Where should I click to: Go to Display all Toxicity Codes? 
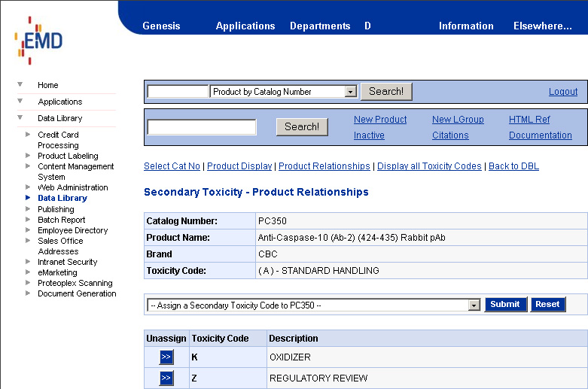429,166
